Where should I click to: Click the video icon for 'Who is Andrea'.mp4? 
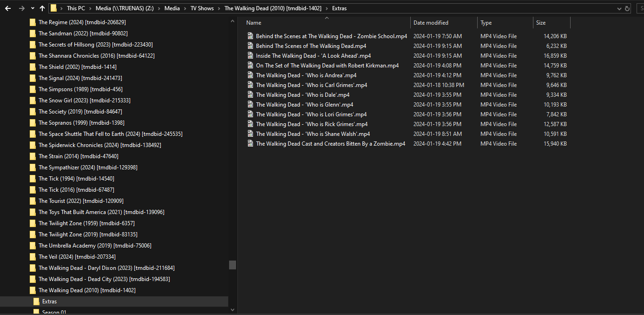click(250, 75)
